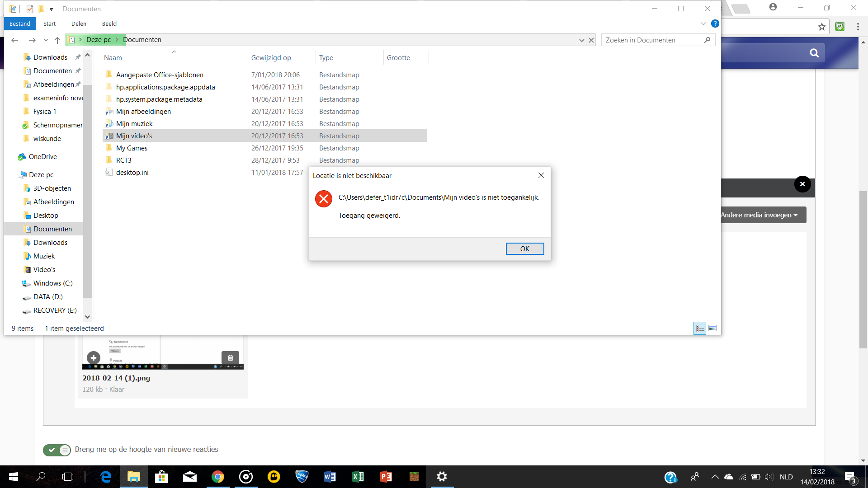Image resolution: width=868 pixels, height=488 pixels.
Task: Insert uploaded image with plus icon
Action: point(94,358)
